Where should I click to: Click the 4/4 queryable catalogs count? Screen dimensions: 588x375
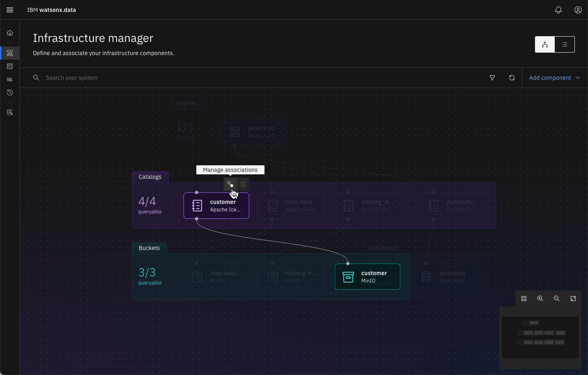(150, 205)
